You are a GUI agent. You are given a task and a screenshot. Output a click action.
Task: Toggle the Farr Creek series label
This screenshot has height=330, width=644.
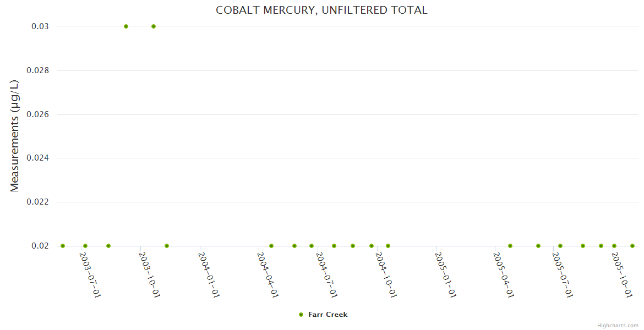pyautogui.click(x=328, y=315)
